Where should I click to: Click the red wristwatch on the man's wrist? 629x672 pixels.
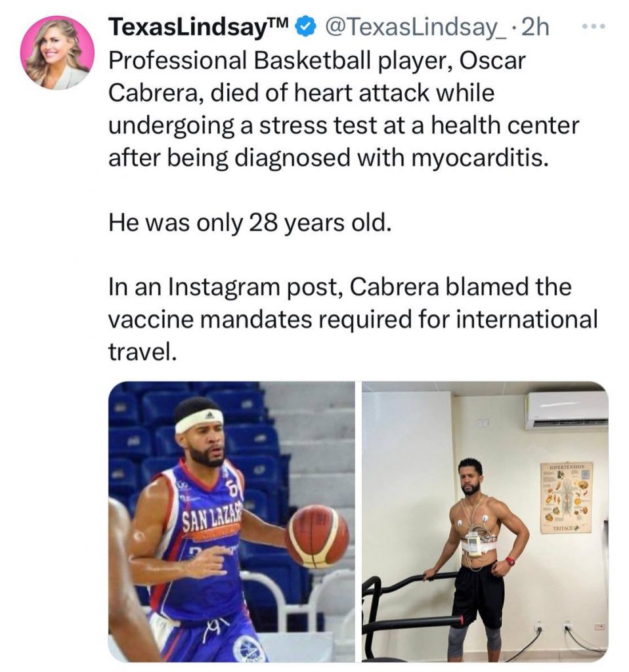510,561
